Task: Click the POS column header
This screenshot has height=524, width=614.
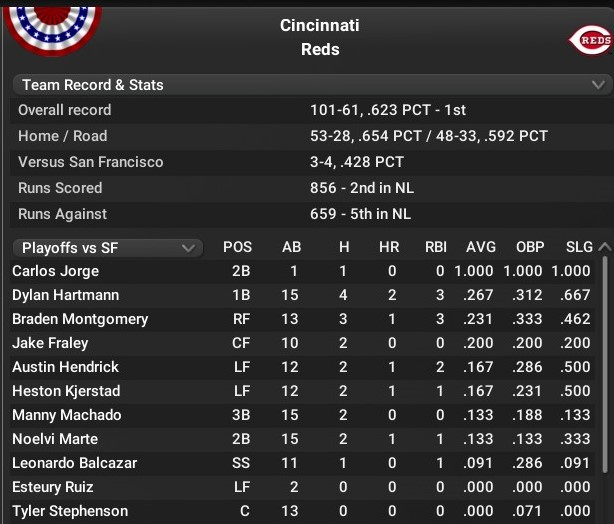Action: pyautogui.click(x=238, y=247)
